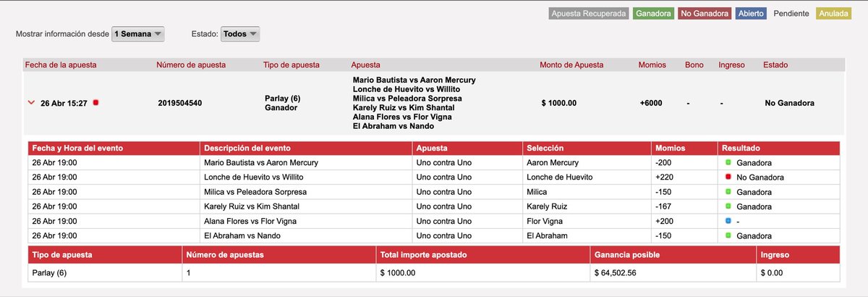Click the 'Resultado' column header
The width and height of the screenshot is (868, 297).
tap(741, 148)
